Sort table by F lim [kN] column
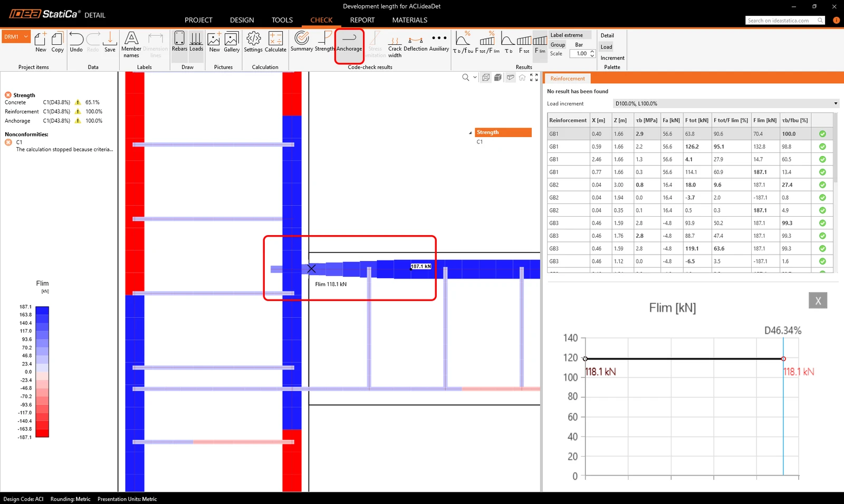 coord(765,120)
